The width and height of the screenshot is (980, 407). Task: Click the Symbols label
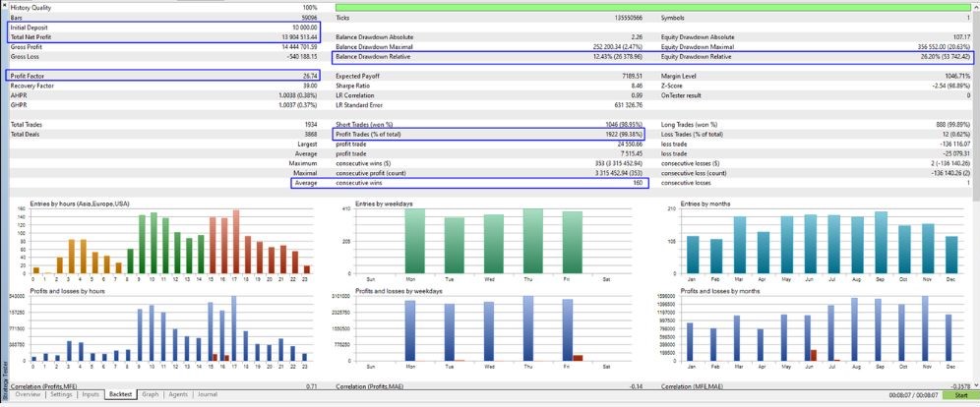(x=673, y=18)
